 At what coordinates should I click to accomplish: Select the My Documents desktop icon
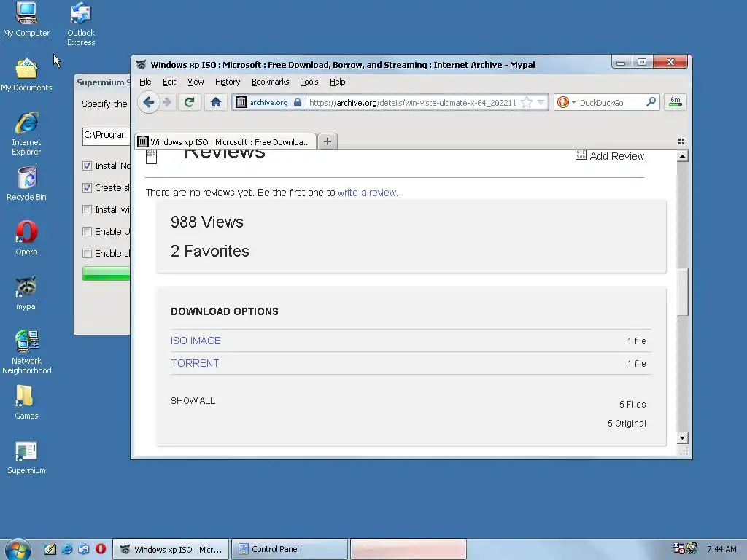[x=26, y=75]
